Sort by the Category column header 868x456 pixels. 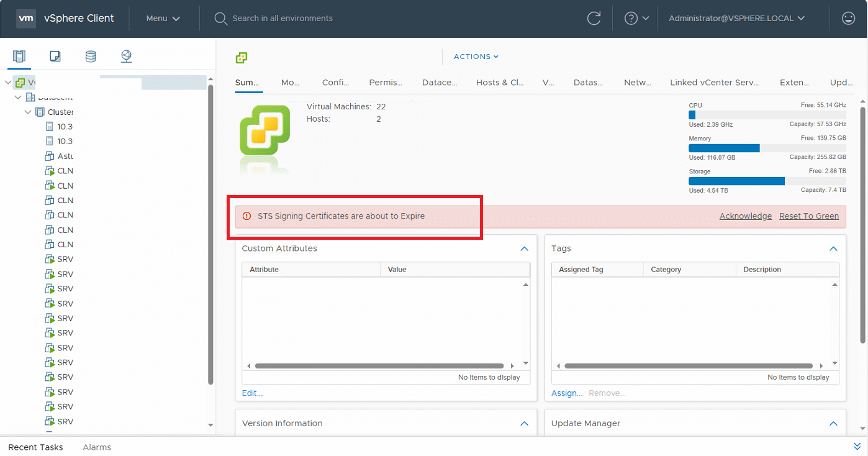689,270
